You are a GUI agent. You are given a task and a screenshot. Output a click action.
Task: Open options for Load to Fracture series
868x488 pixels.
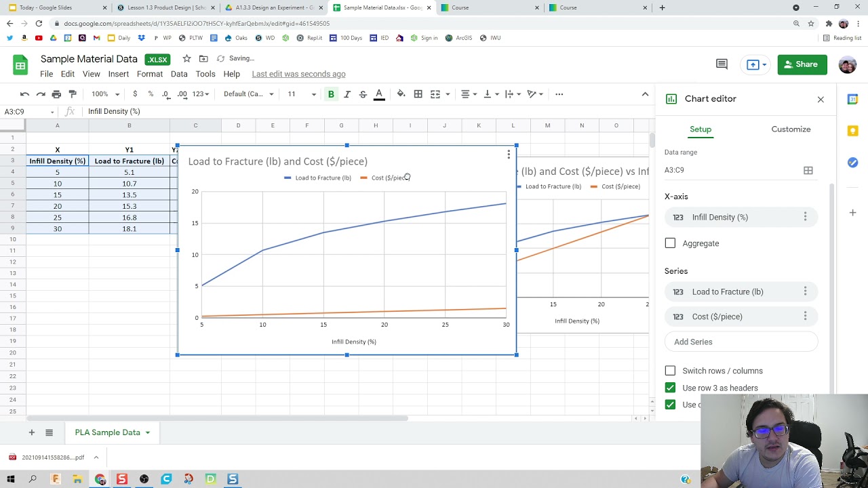(x=805, y=291)
